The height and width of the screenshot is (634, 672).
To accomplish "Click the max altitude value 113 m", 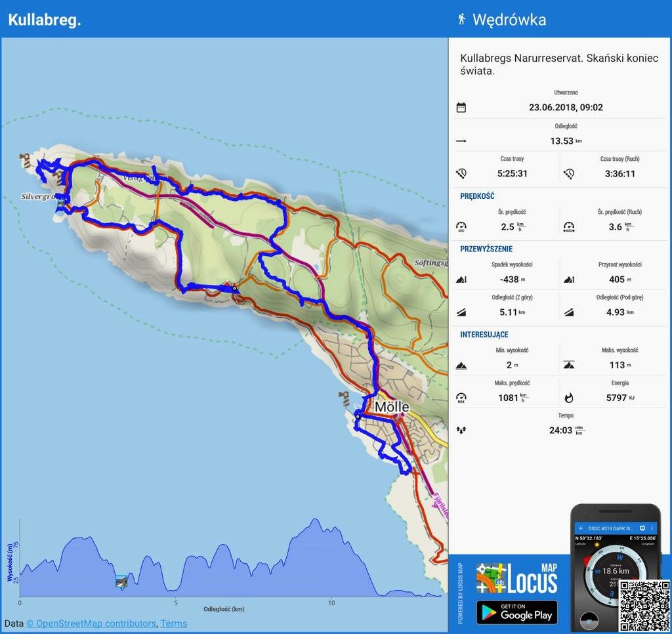I will point(619,365).
